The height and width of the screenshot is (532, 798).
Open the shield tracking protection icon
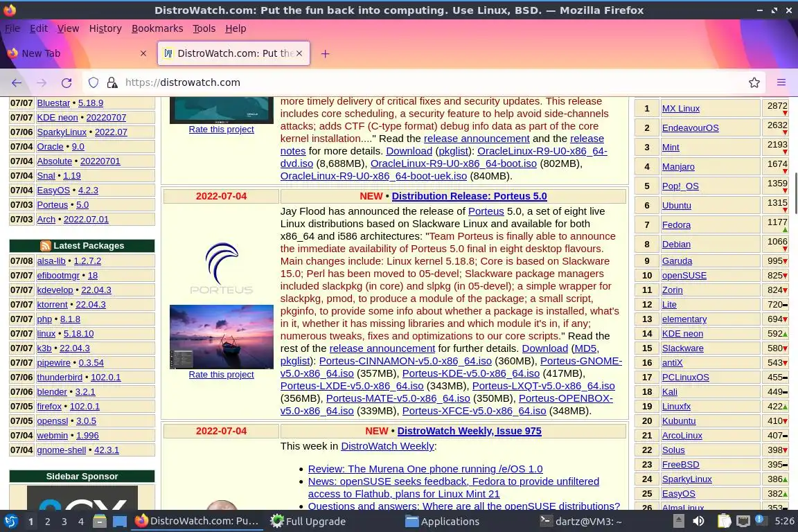click(94, 82)
